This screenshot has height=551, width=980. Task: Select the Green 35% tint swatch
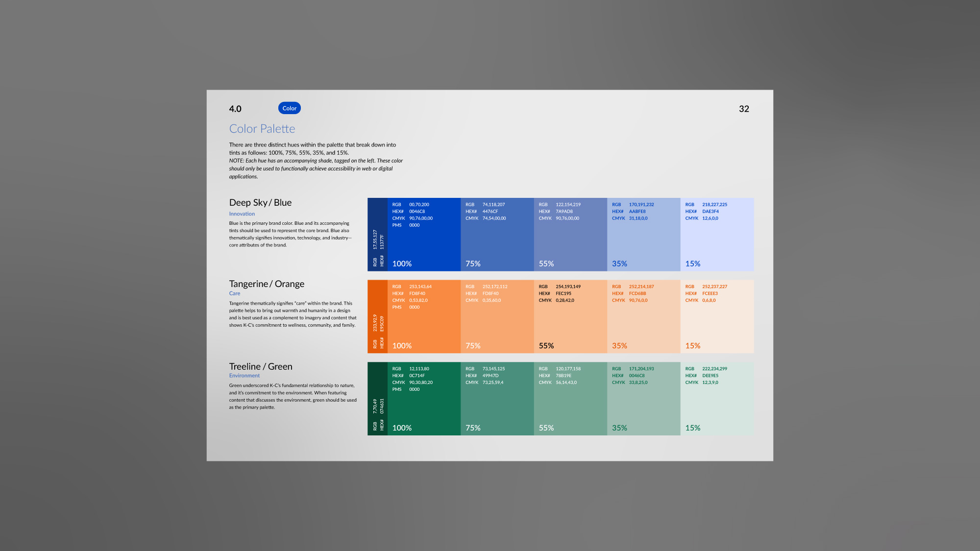pyautogui.click(x=643, y=407)
